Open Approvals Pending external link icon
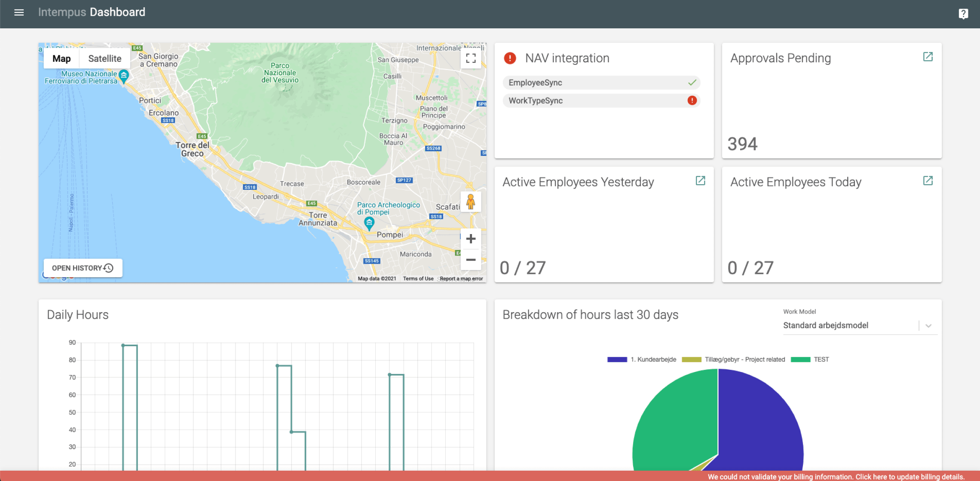Screen dimensions: 980x481 coord(928,57)
